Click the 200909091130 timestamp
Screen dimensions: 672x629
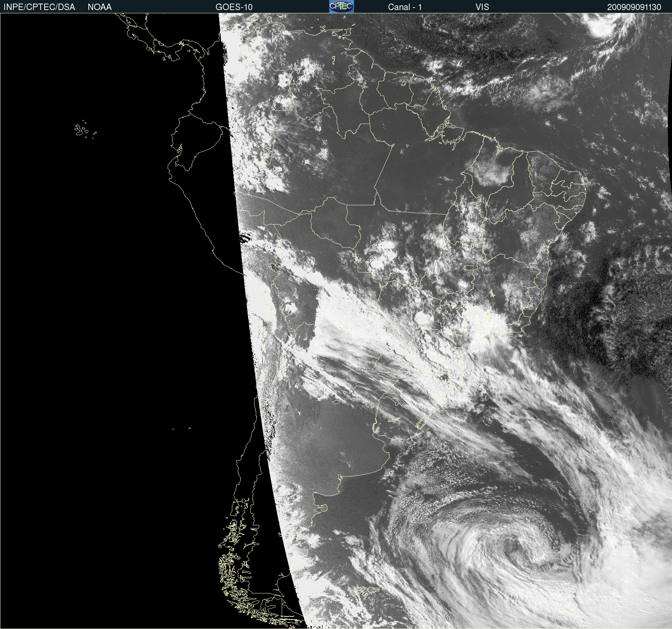pyautogui.click(x=634, y=7)
